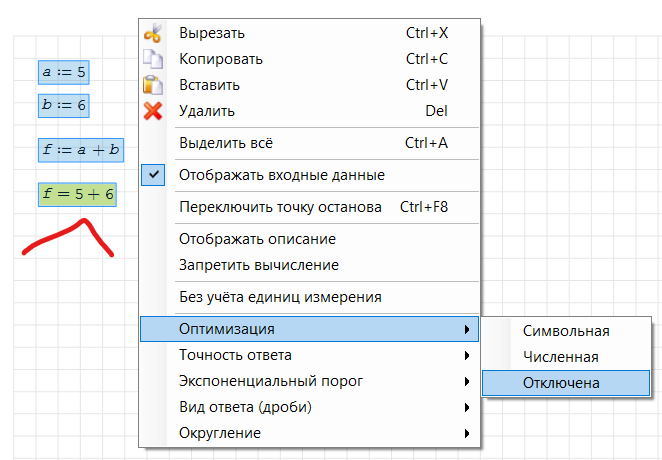
Task: Select 'Отключена' in the optimization submenu
Action: pos(565,383)
